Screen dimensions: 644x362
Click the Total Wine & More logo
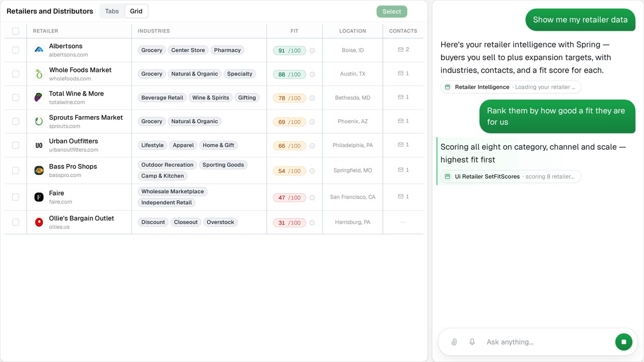pyautogui.click(x=39, y=98)
